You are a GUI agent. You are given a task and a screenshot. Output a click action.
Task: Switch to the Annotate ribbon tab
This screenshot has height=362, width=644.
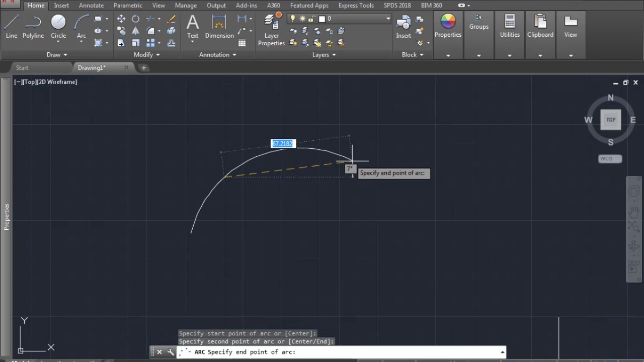(91, 6)
